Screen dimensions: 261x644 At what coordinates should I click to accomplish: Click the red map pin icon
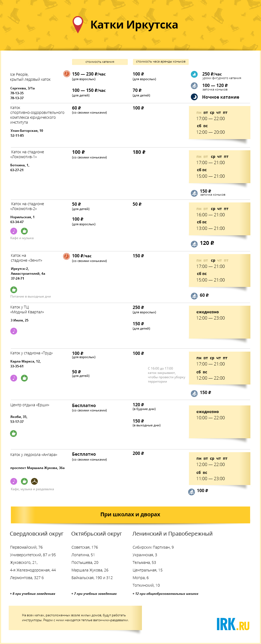pyautogui.click(x=78, y=24)
